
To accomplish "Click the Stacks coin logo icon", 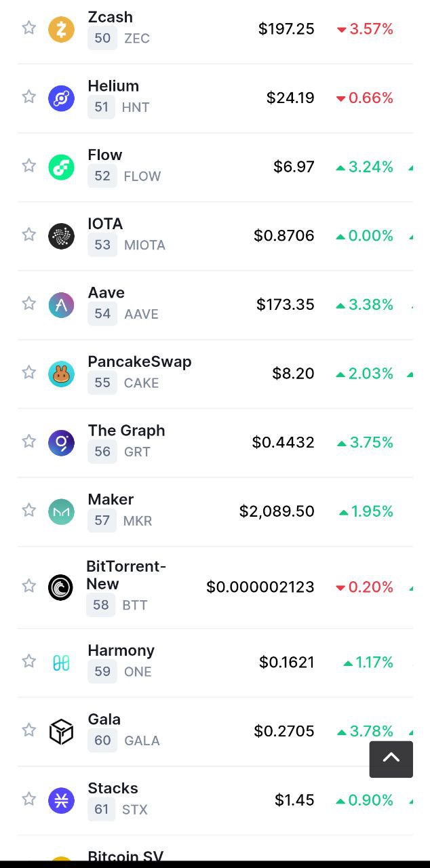I will point(61,800).
